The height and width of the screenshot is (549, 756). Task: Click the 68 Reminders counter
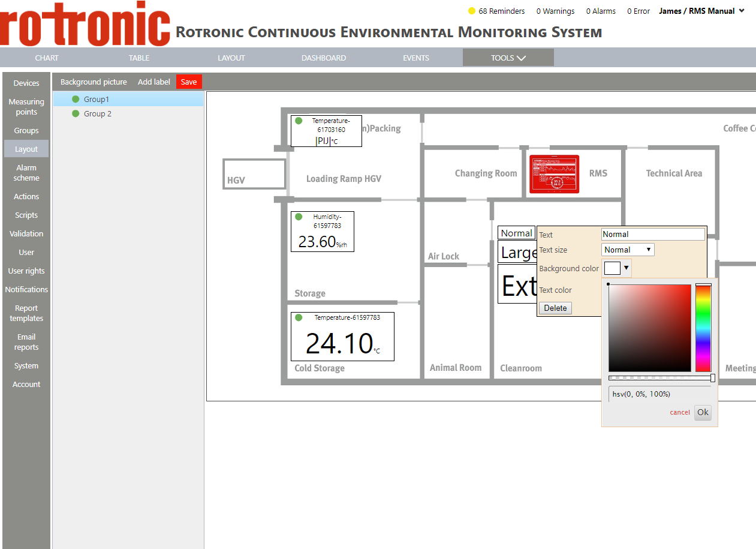(502, 11)
